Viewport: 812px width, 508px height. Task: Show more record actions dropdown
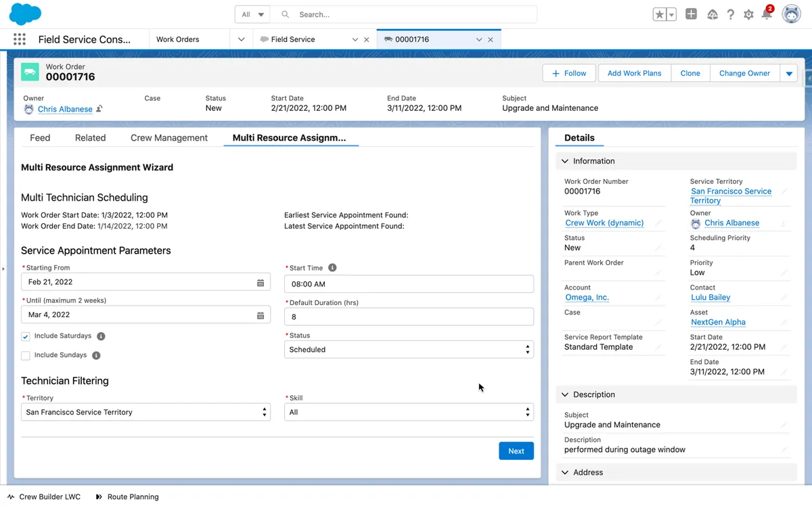coord(789,73)
